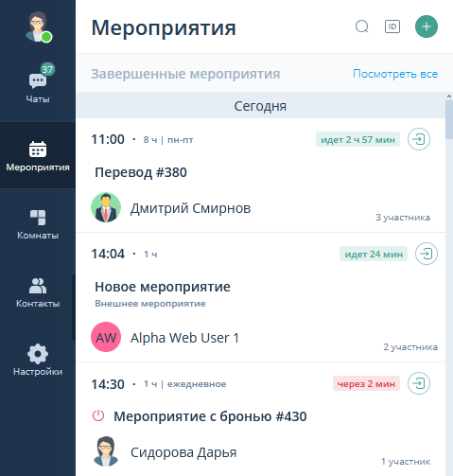Screen dimensions: 453x476
Task: Select Мероприятия in the sidebar
Action: 38,155
